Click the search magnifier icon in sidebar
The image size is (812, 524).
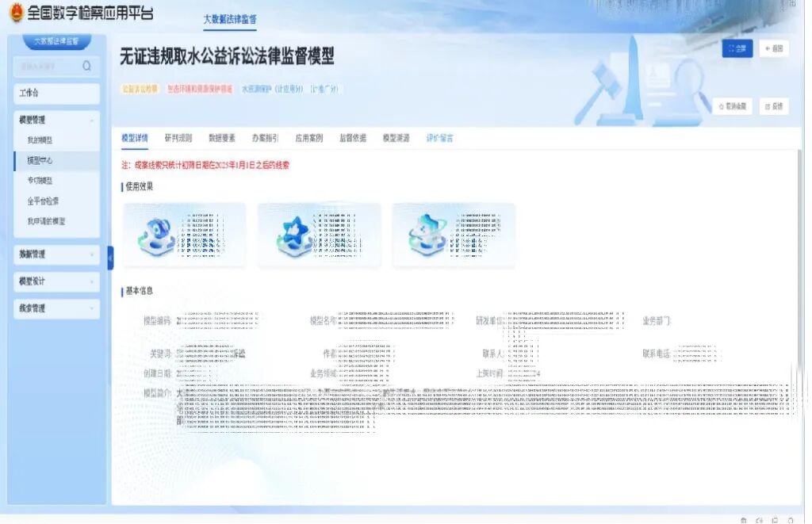pos(86,66)
